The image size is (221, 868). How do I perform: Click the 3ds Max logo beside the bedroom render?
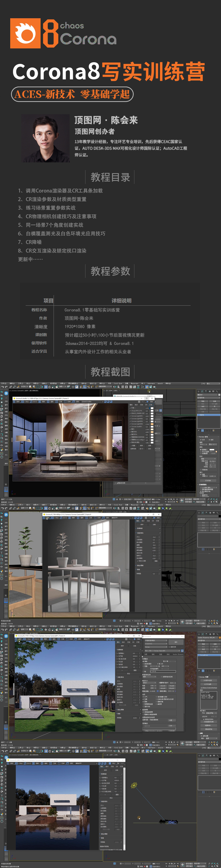(x=6, y=394)
